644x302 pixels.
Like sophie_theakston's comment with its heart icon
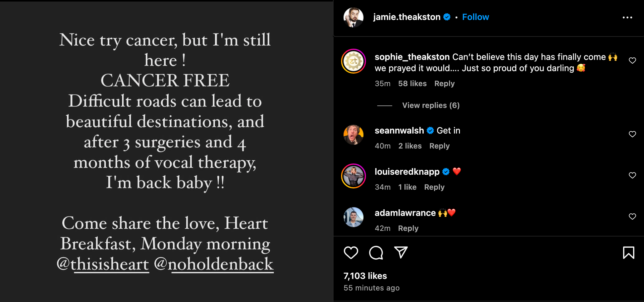pos(632,61)
